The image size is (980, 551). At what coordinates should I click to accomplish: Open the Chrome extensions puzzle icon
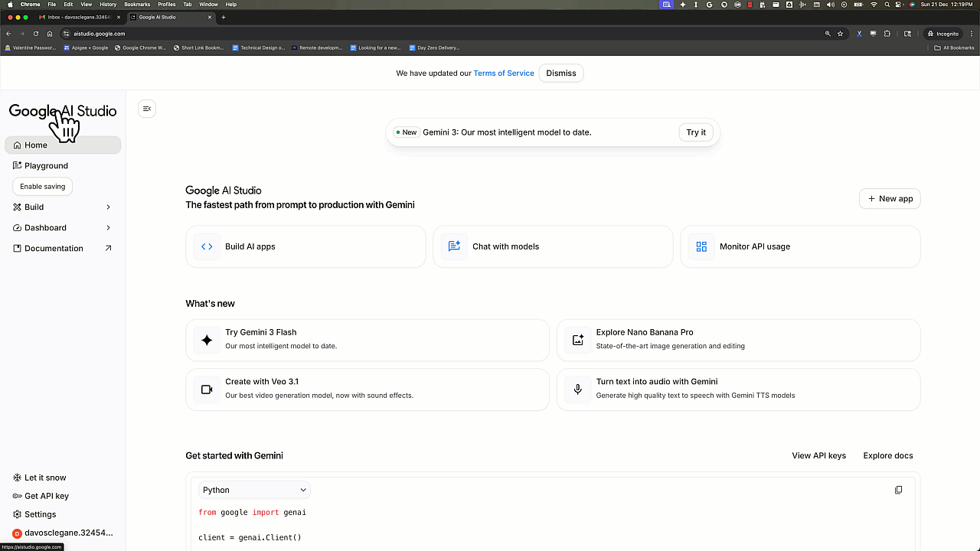887,34
